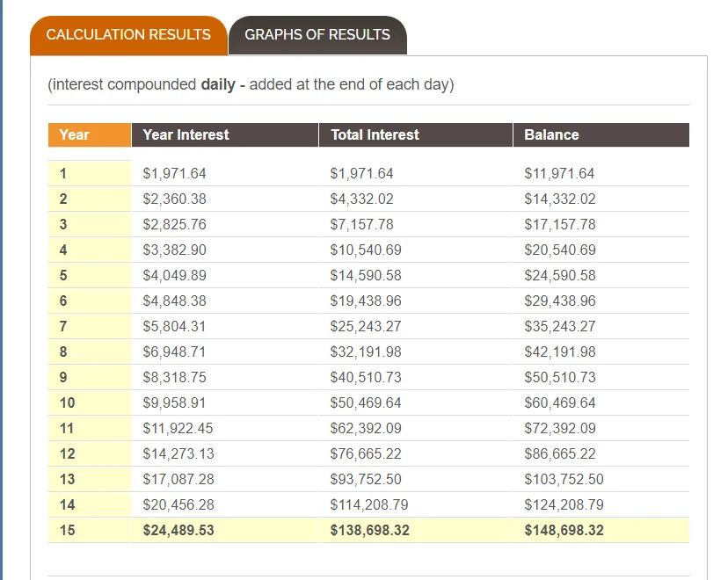Click the Balance column header
The image size is (728, 580).
551,134
